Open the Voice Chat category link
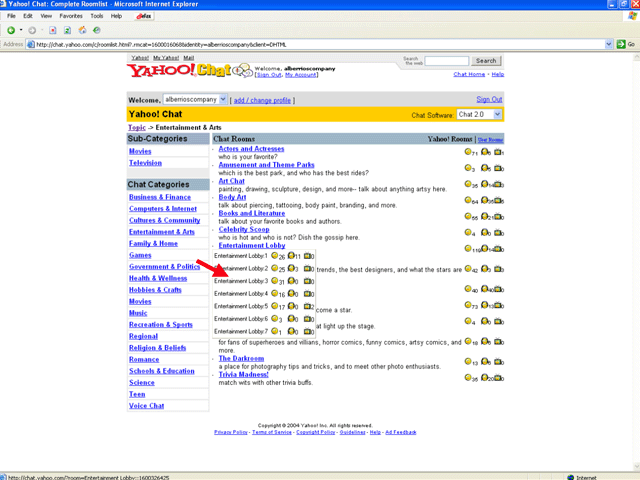The image size is (640, 480). coord(147,406)
